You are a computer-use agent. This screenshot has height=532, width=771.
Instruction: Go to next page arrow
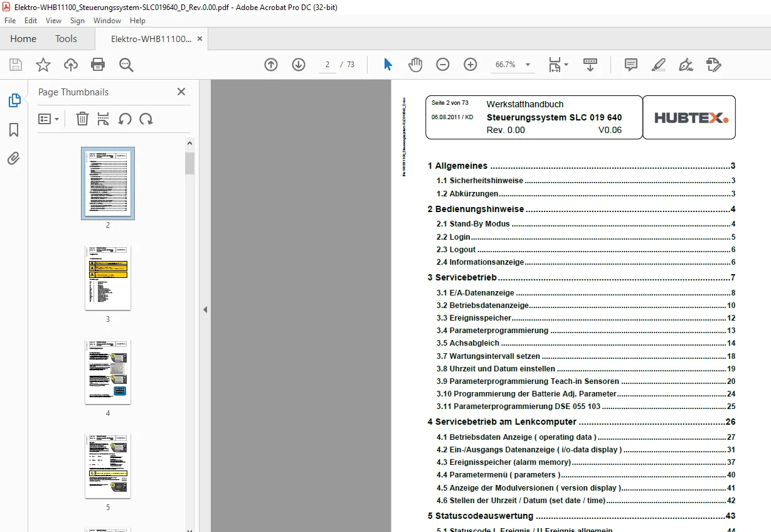click(299, 65)
